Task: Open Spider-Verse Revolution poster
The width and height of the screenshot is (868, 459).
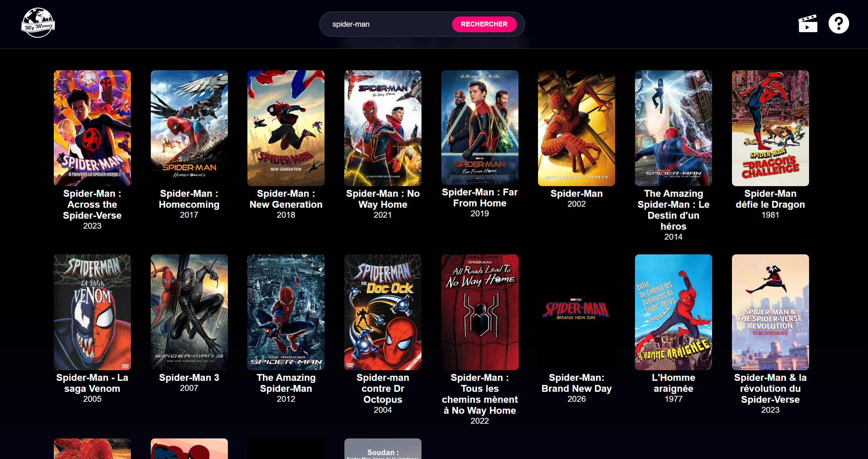Action: 770,312
